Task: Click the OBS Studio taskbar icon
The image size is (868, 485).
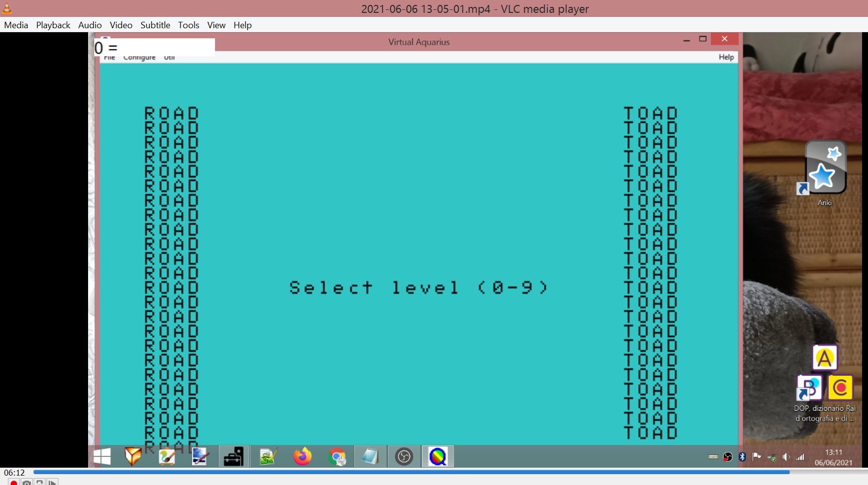Action: click(x=404, y=456)
